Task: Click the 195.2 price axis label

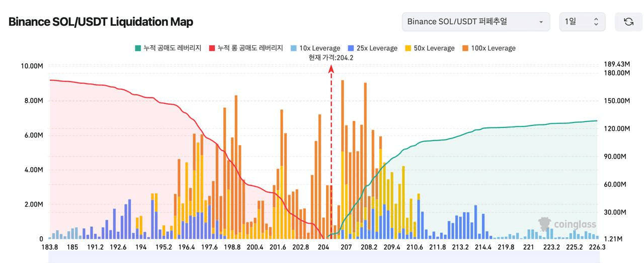Action: coord(164,247)
